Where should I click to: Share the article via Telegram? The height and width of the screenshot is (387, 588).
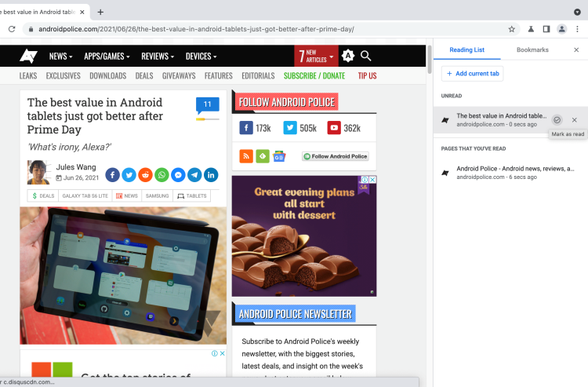[x=194, y=175]
